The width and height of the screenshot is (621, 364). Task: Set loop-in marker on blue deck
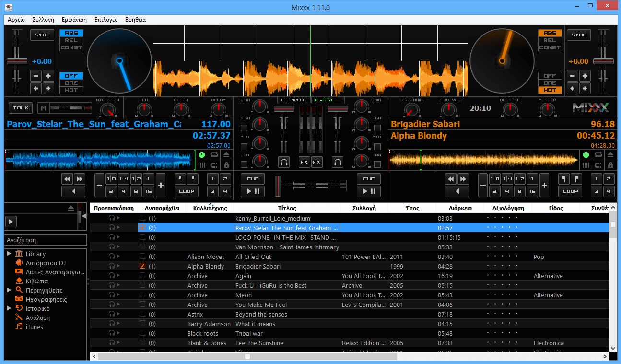(x=181, y=179)
